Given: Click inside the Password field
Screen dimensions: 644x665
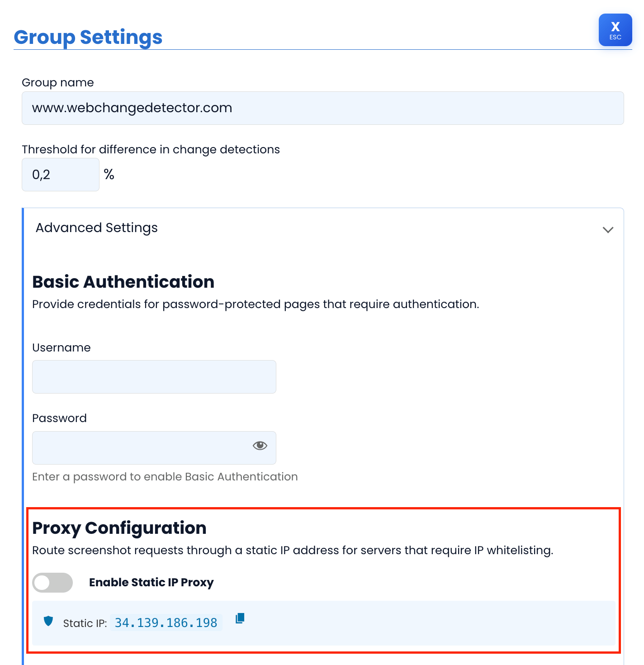Looking at the screenshot, I should coord(136,448).
